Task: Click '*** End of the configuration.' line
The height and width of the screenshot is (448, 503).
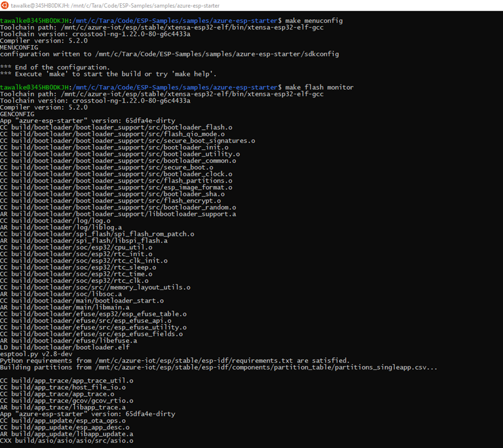Action: [x=55, y=67]
